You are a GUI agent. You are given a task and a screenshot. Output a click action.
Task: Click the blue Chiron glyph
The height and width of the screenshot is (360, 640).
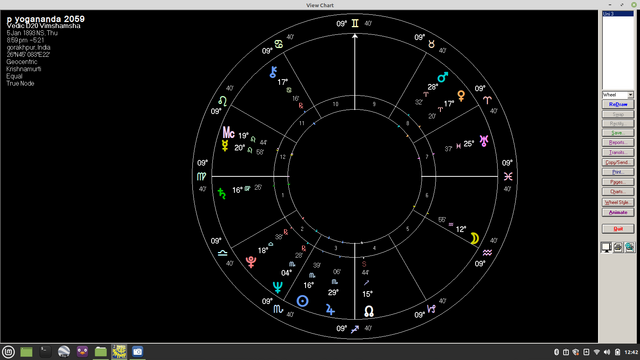273,72
